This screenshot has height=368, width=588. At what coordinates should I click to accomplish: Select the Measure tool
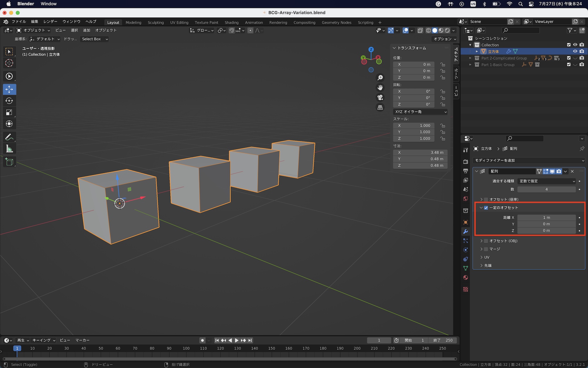tap(9, 149)
